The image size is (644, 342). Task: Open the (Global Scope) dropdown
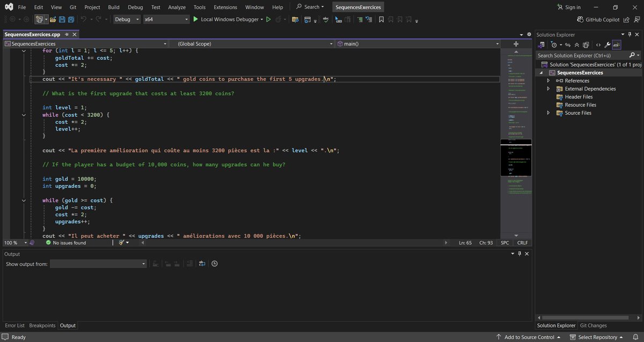(x=331, y=43)
